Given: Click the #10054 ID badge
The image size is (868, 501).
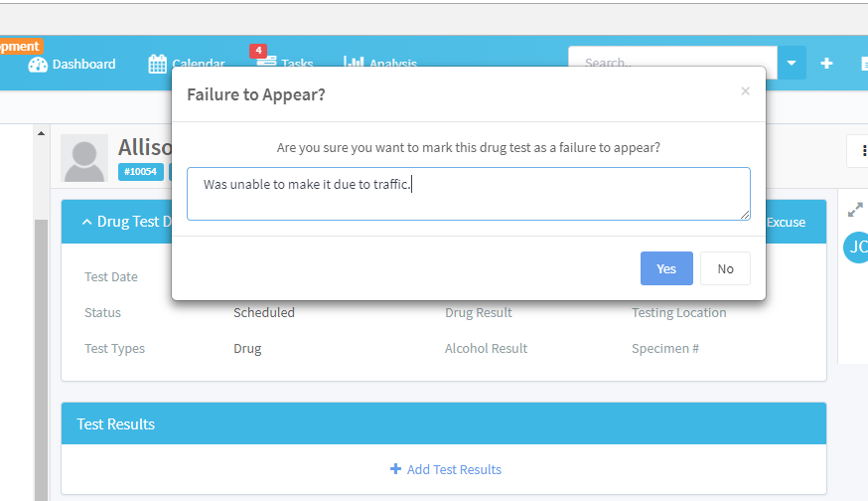Looking at the screenshot, I should coord(142,172).
